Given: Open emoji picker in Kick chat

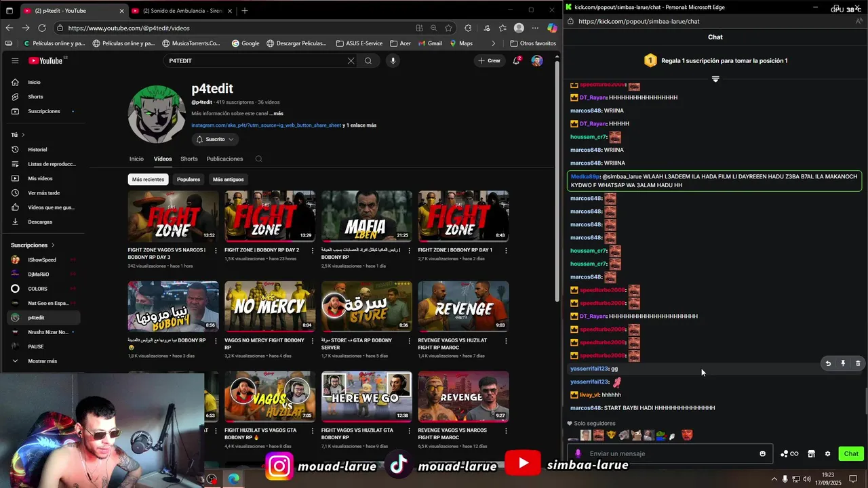Looking at the screenshot, I should click(762, 453).
